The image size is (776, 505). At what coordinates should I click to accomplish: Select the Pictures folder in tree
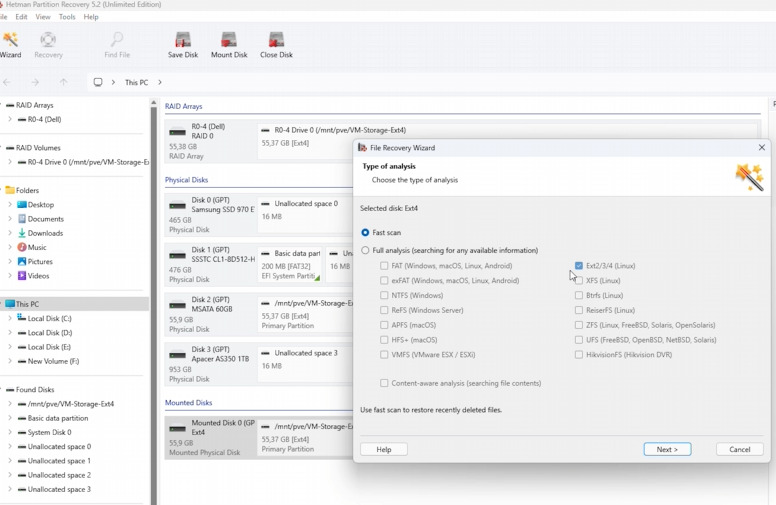(35, 261)
